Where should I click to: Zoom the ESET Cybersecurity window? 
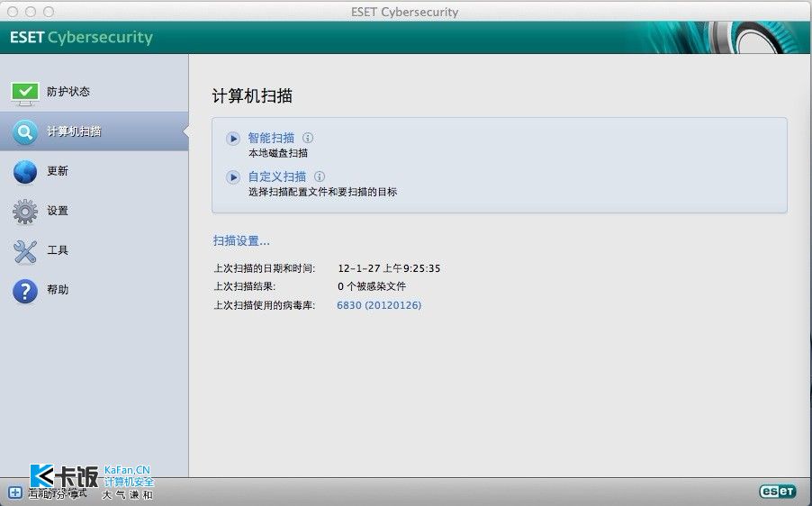[x=48, y=12]
